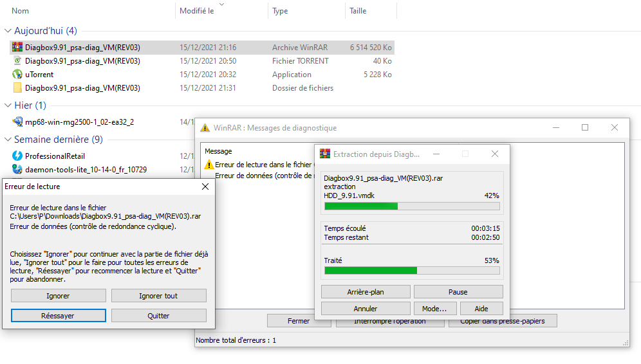
Task: Click the '5 228 Ko' size value
Action: coord(378,75)
